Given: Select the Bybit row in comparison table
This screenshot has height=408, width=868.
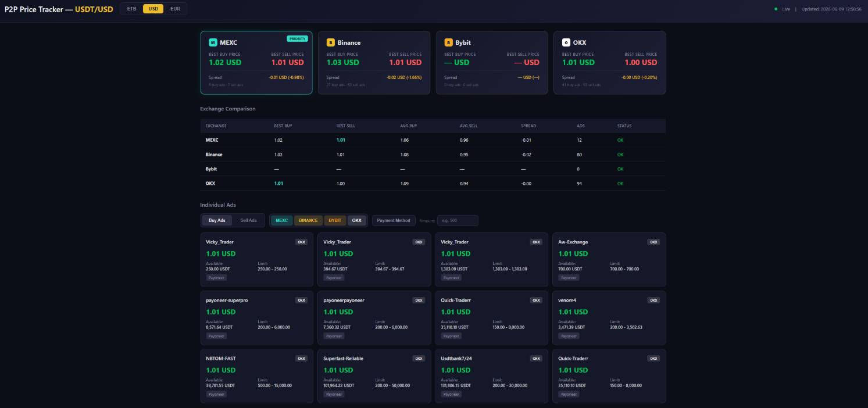Looking at the screenshot, I should tap(433, 169).
